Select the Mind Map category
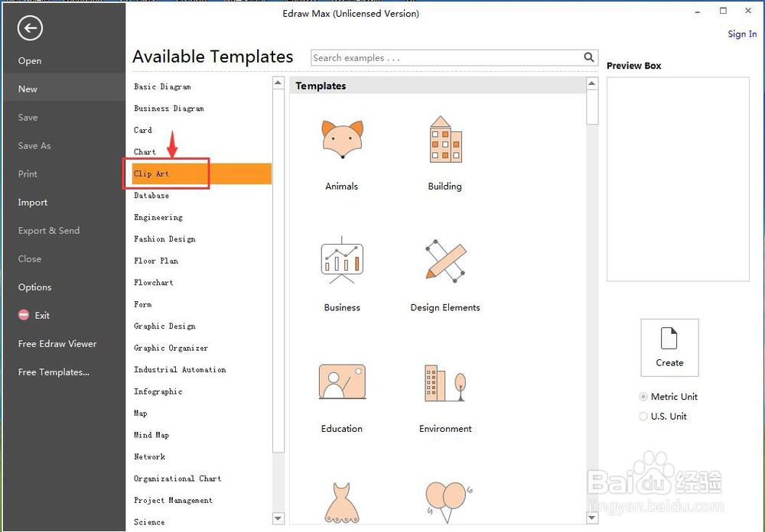This screenshot has width=765, height=532. click(x=151, y=435)
